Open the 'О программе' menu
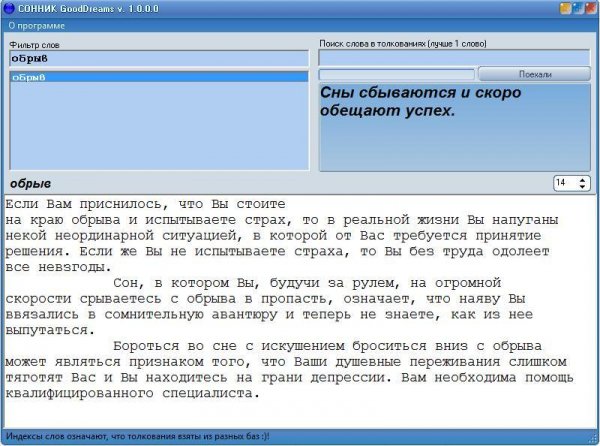Viewport: 600px width, 446px height. pyautogui.click(x=36, y=26)
